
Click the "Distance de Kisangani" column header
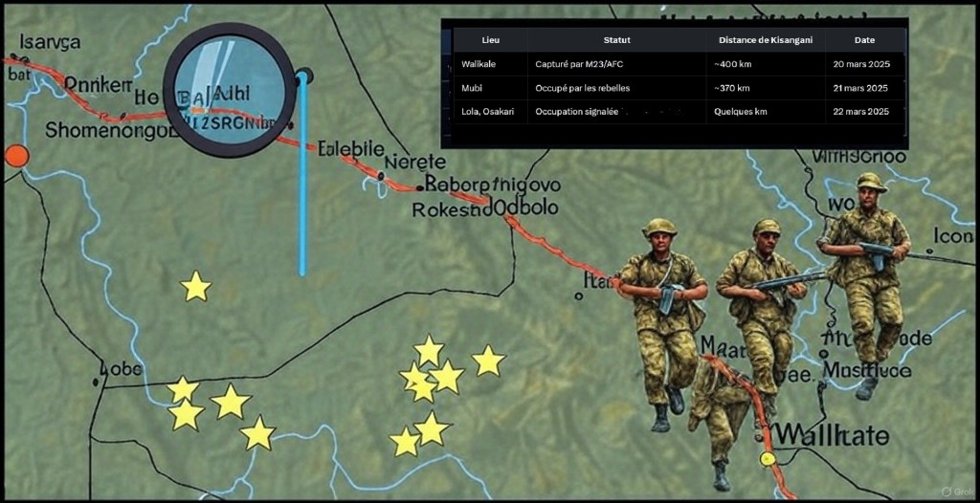767,40
